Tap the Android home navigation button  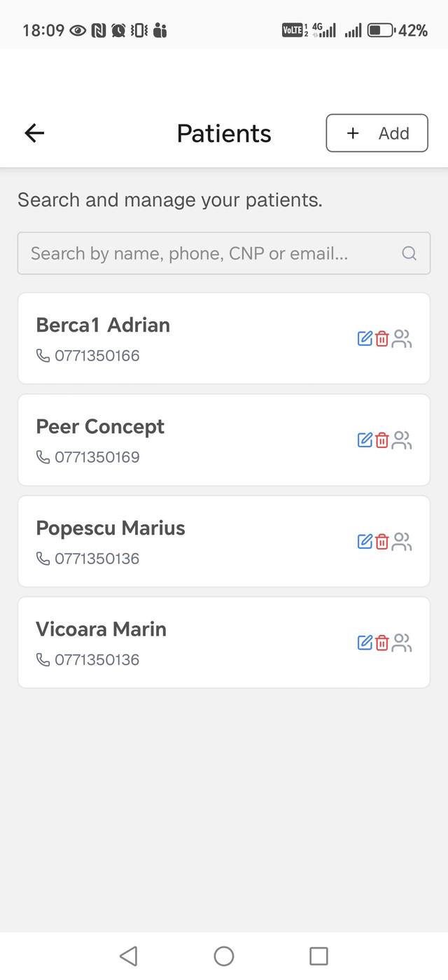pos(224,956)
